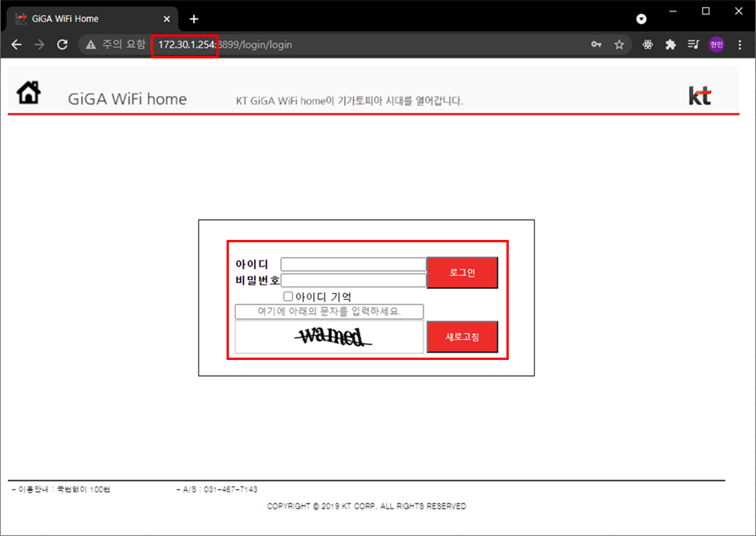Go back with the browser back arrow

click(17, 45)
